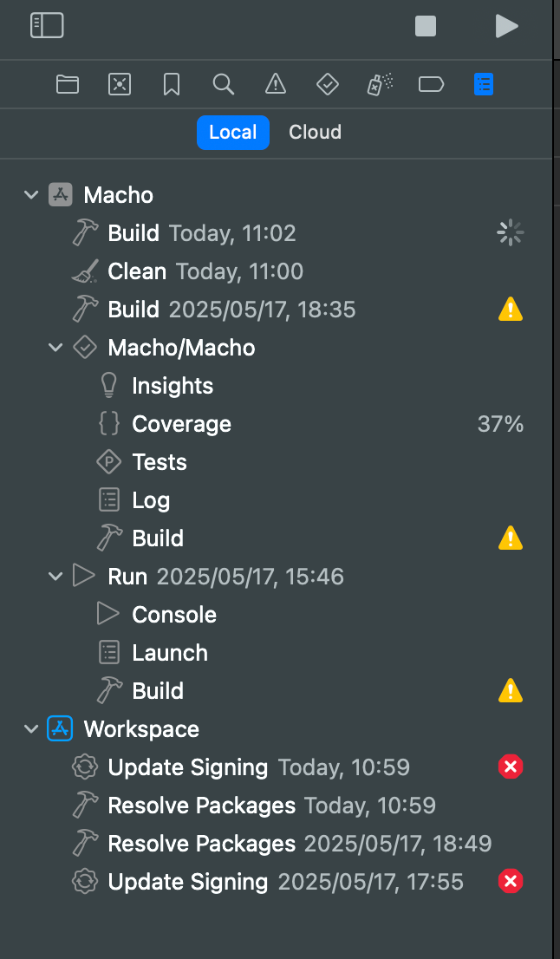The image size is (560, 959).
Task: Collapse the Run report group
Action: 56,577
